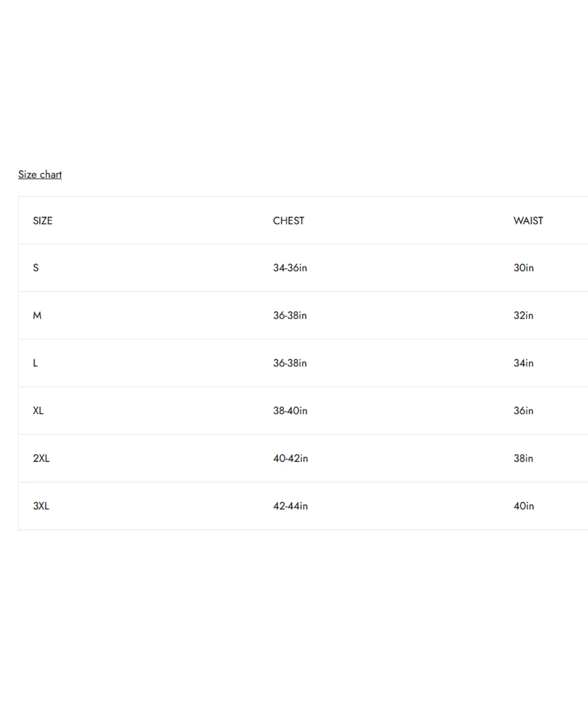Select the 2XL size cell
588x706 pixels.
41,458
